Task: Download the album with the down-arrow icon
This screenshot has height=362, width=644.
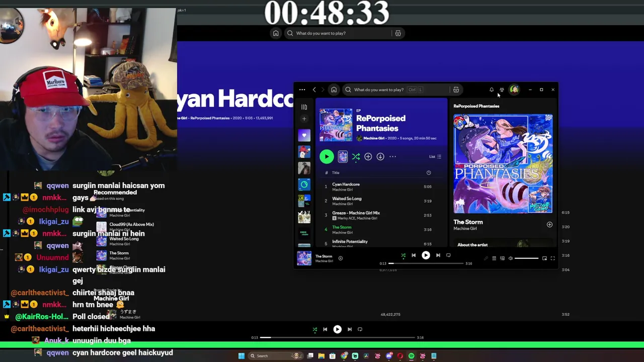Action: click(380, 157)
